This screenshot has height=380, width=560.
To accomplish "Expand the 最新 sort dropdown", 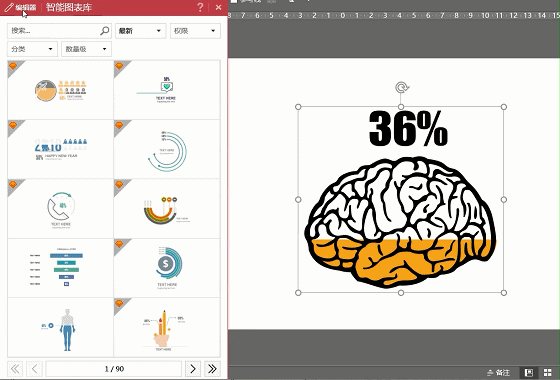I will coord(141,31).
